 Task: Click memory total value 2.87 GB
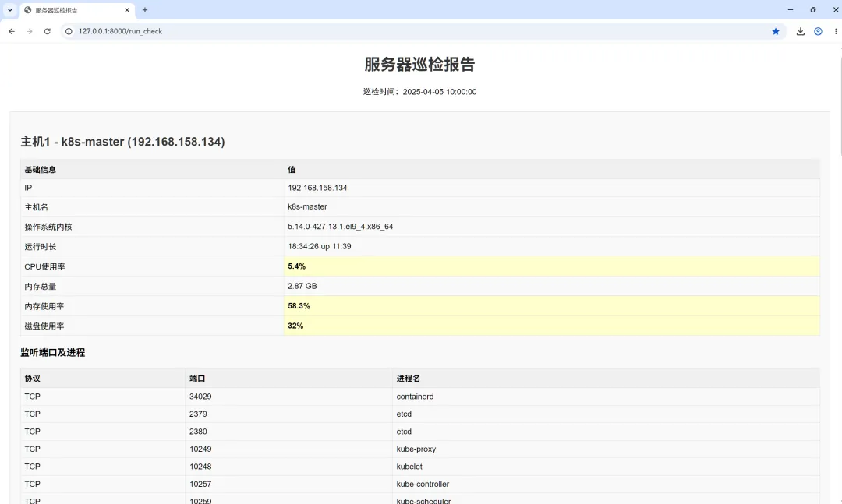302,286
